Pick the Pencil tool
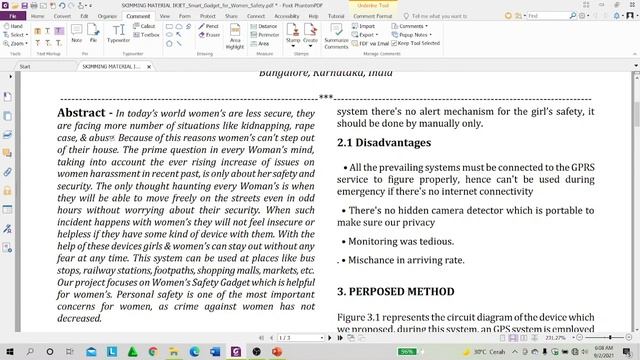The image size is (640, 360). [x=209, y=26]
